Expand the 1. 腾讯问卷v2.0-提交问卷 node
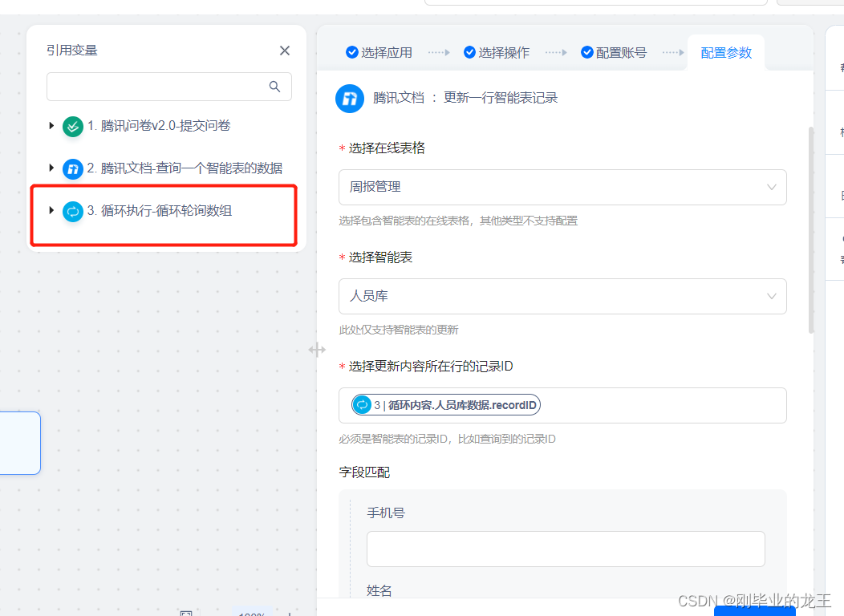844x616 pixels. pyautogui.click(x=51, y=125)
